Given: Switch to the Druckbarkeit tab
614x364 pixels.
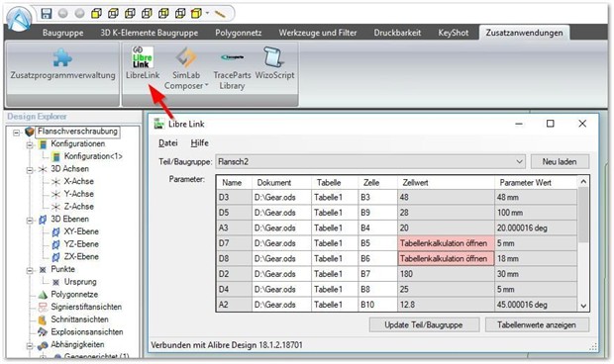Looking at the screenshot, I should [x=397, y=33].
